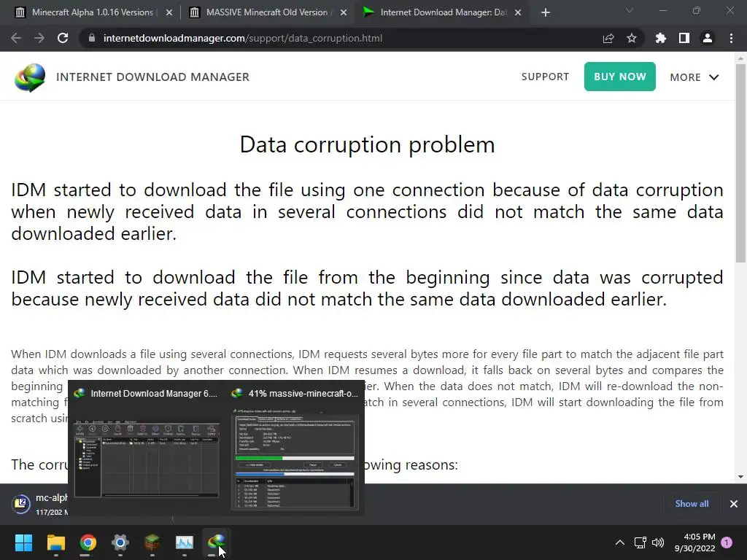Click the mc-alpha download file icon in shelf
The width and height of the screenshot is (747, 560).
pos(21,504)
